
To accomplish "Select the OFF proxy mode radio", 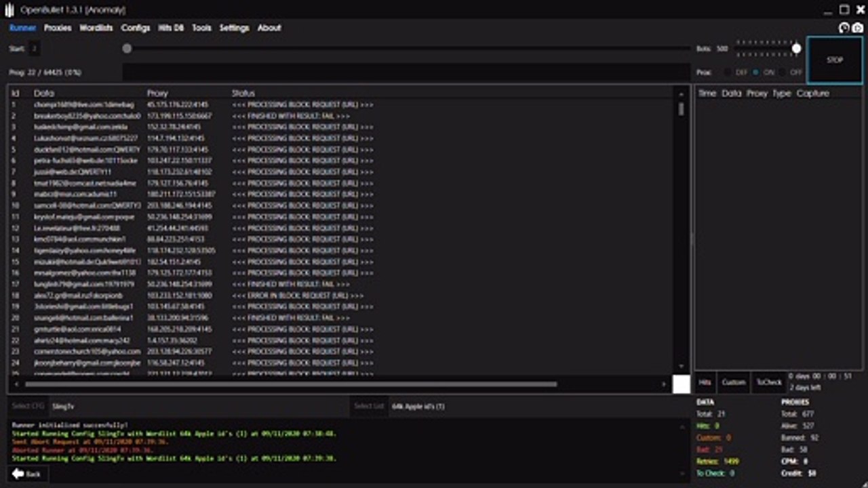I will pyautogui.click(x=782, y=72).
